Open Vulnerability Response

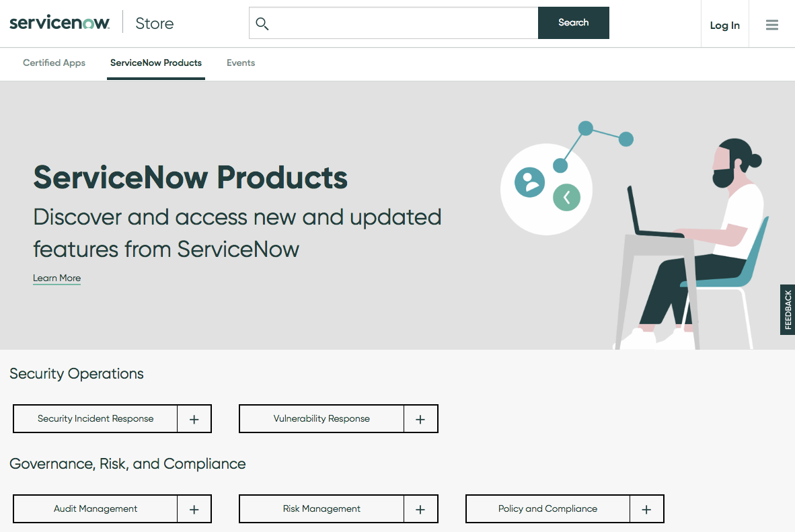(x=321, y=418)
